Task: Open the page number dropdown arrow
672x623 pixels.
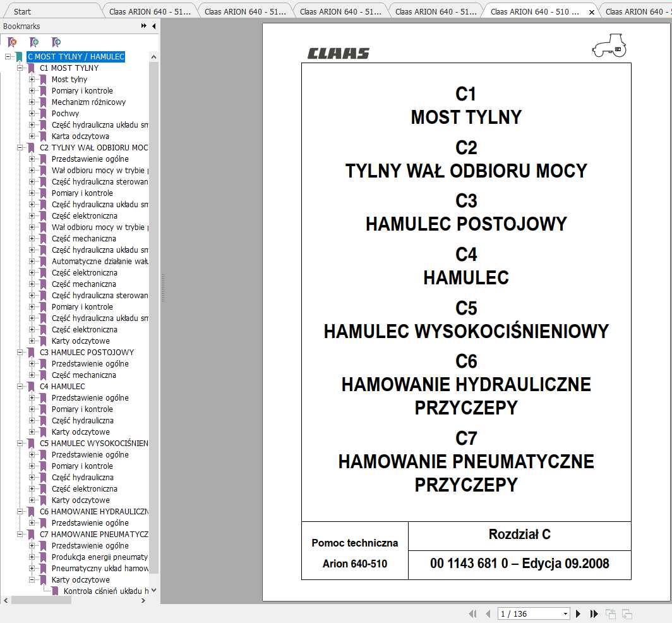Action: [565, 614]
